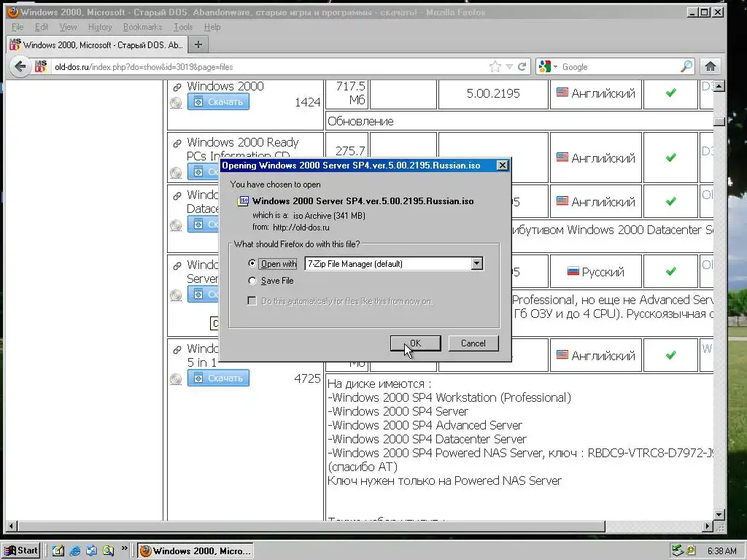747x560 pixels.
Task: Click the 5.00.2195 version cell
Action: click(x=493, y=93)
